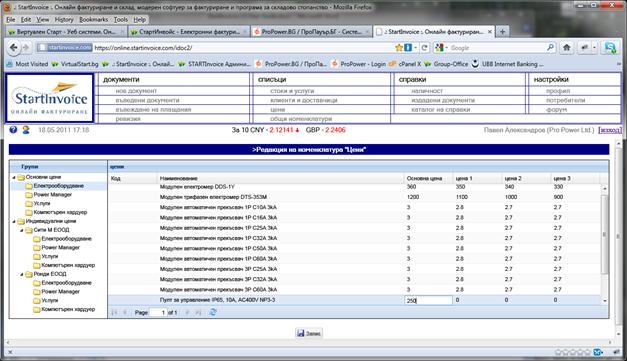Click the изход logout link
This screenshot has height=361, width=627.
pos(610,130)
